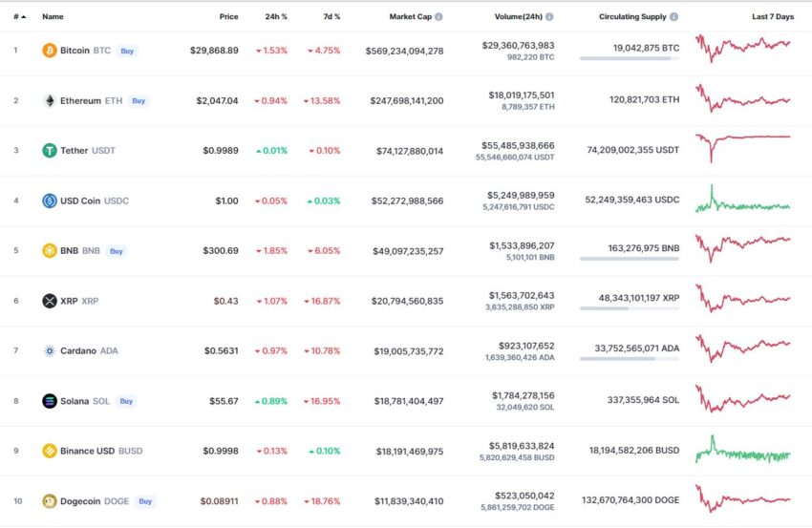Click the Buy button next to Solana
Viewport: 812px width, 528px height.
(x=126, y=401)
